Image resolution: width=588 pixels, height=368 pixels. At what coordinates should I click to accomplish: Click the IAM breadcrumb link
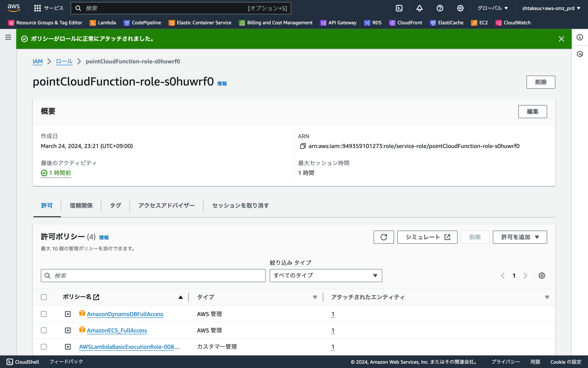(x=38, y=61)
